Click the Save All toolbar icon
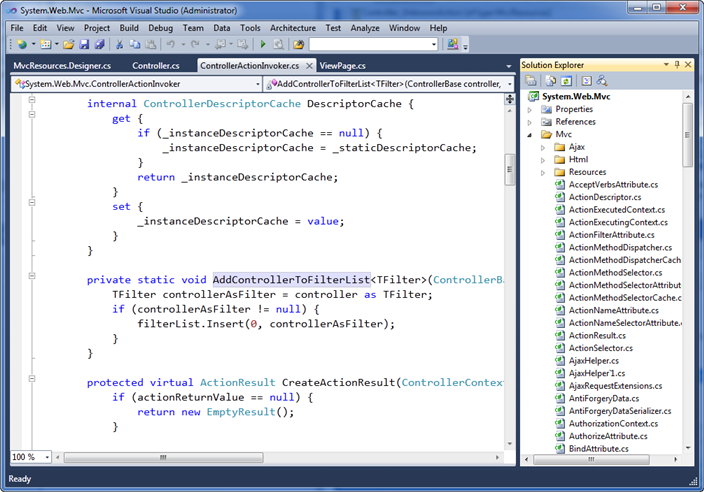Screen dimensions: 704x492 click(x=99, y=44)
